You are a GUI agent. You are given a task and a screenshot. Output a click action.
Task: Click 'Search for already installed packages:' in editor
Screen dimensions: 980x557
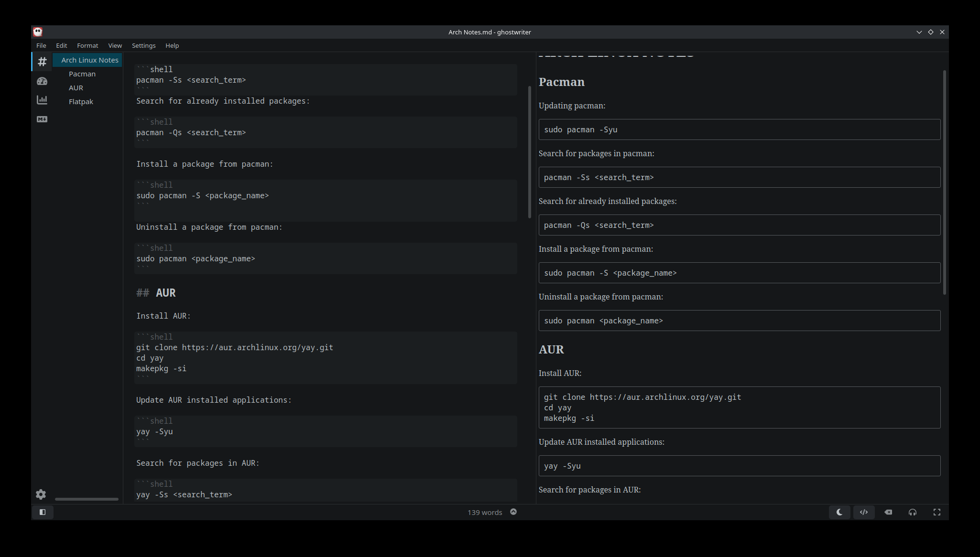tap(223, 101)
